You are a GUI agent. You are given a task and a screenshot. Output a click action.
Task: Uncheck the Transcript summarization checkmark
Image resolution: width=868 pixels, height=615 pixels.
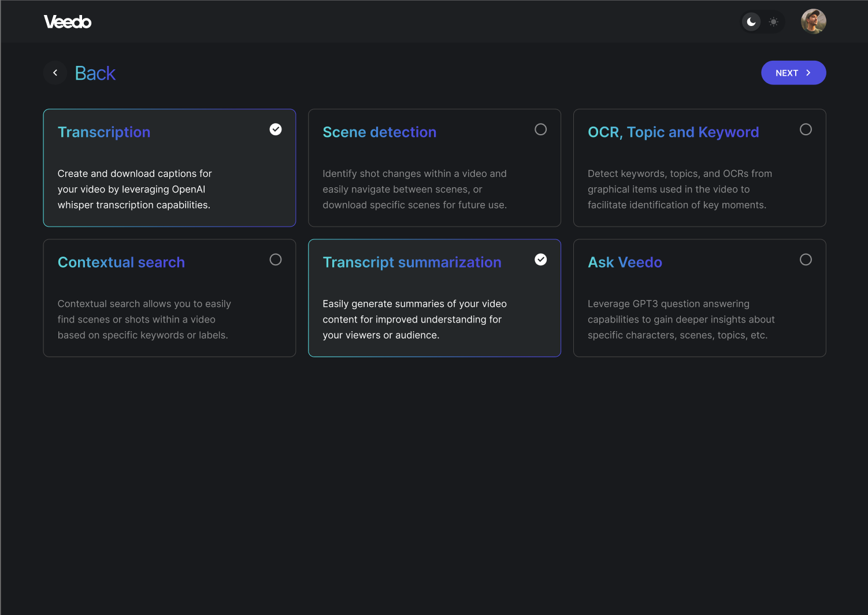click(x=540, y=260)
